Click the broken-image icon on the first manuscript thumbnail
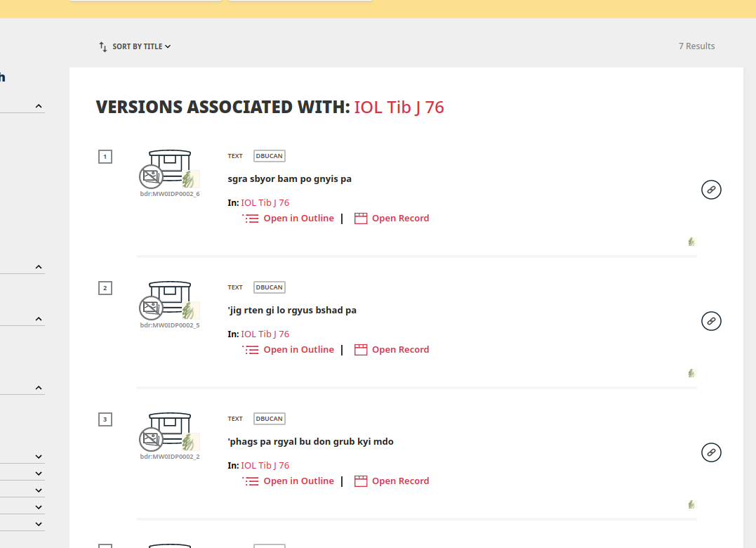Screen dimensions: 756x548 (151, 176)
